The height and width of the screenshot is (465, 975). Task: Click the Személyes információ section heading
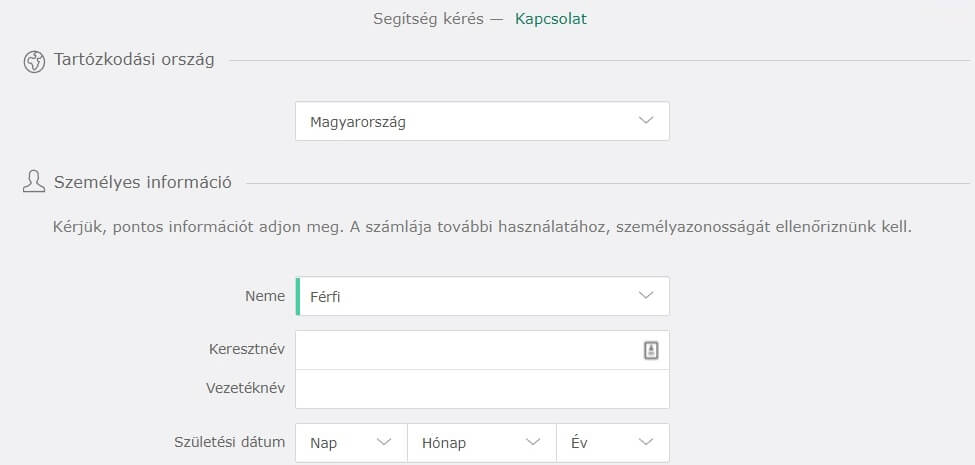(143, 183)
